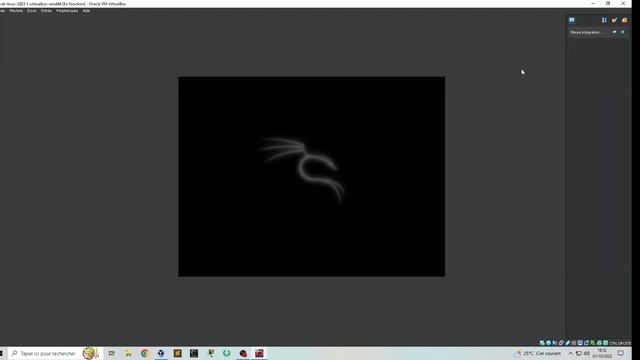Open the orange Sublime Text taskbar icon
640x360 pixels.
point(178,353)
